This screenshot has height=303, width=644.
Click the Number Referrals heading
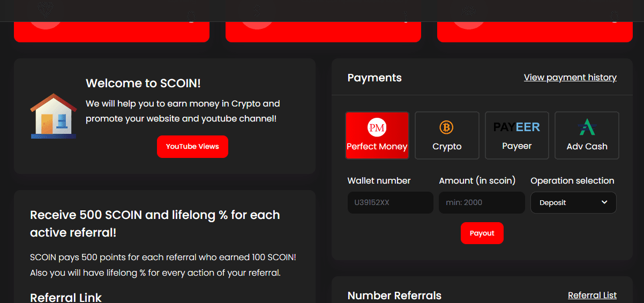pyautogui.click(x=394, y=296)
